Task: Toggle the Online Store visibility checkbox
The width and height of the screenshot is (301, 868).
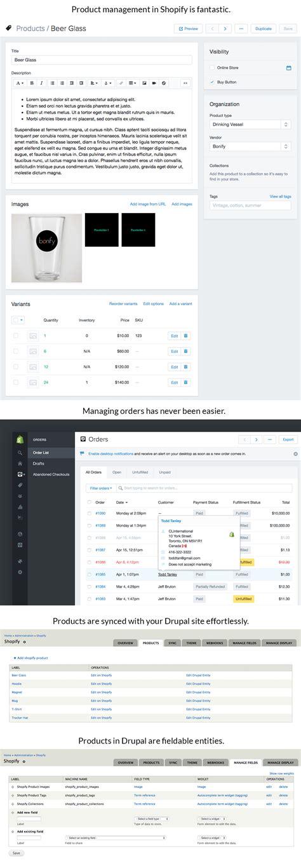Action: click(x=212, y=67)
